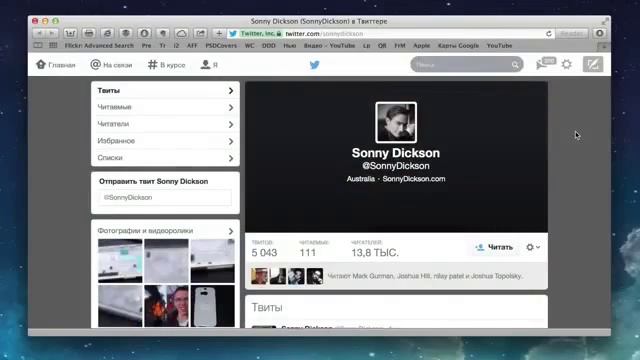Viewport: 640px width, 360px height.
Task: Open the navbar settings gear
Action: click(567, 64)
